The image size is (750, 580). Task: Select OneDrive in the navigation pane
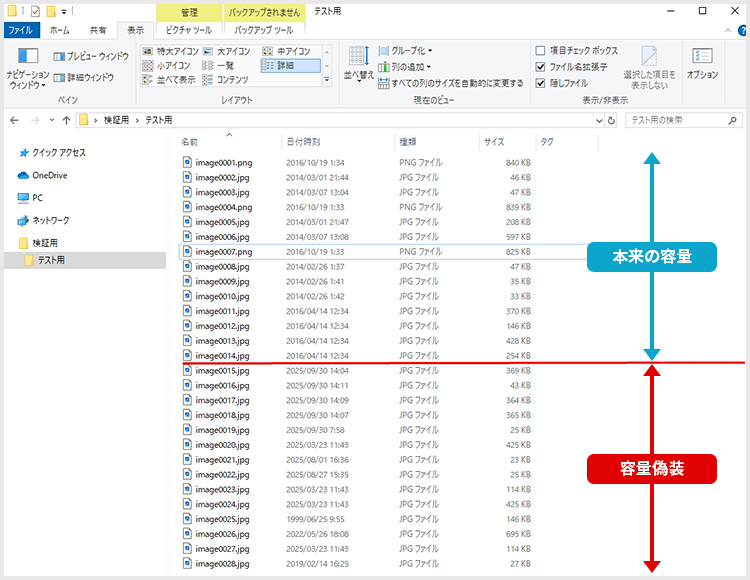[x=49, y=175]
